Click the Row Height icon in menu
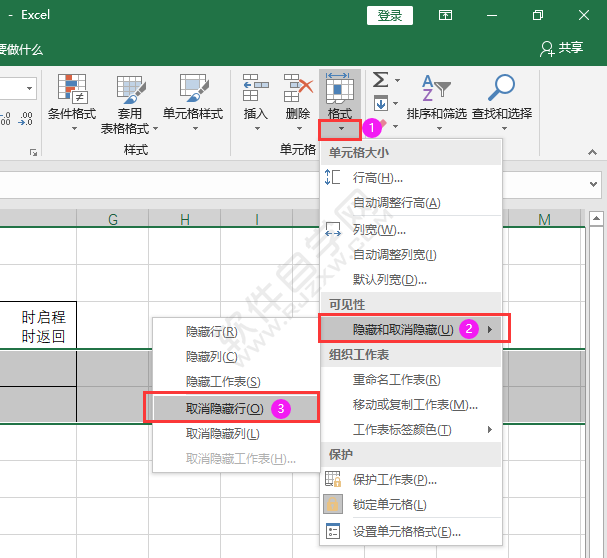Image resolution: width=607 pixels, height=558 pixels. coord(332,177)
